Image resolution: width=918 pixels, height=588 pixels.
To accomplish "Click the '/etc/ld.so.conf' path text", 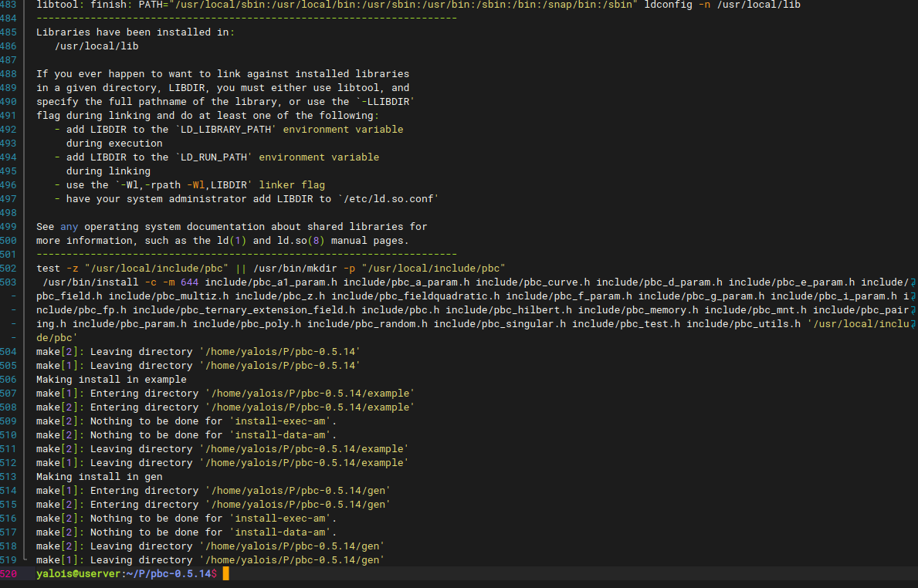I will pos(388,199).
